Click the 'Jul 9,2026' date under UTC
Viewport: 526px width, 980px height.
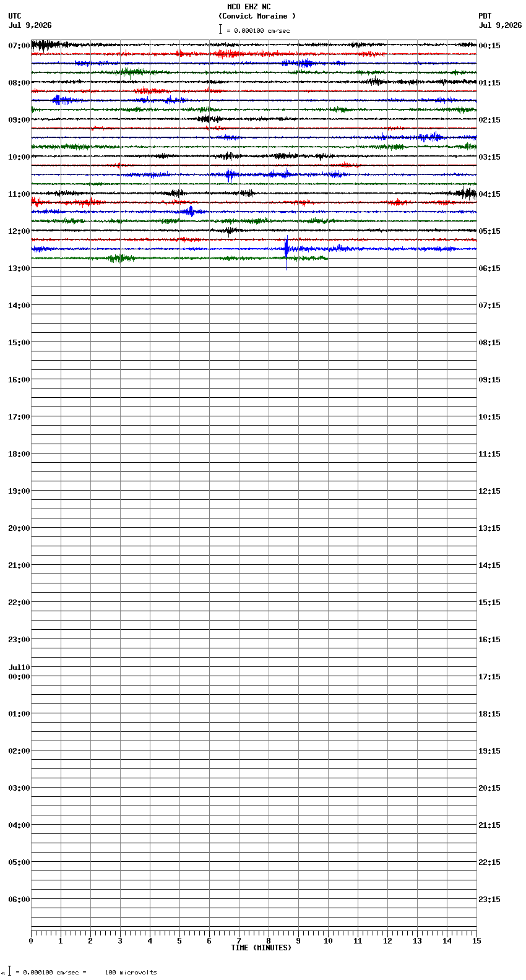[x=30, y=25]
